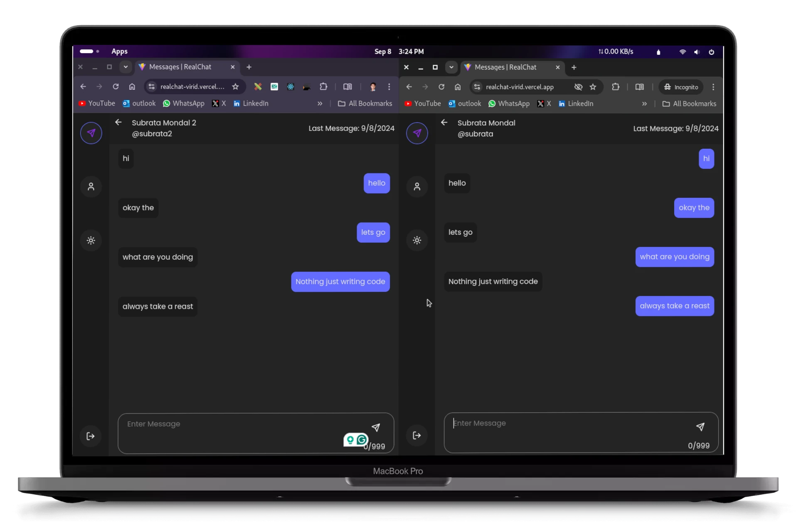
Task: Click the browser profile avatar icon
Action: 373,87
